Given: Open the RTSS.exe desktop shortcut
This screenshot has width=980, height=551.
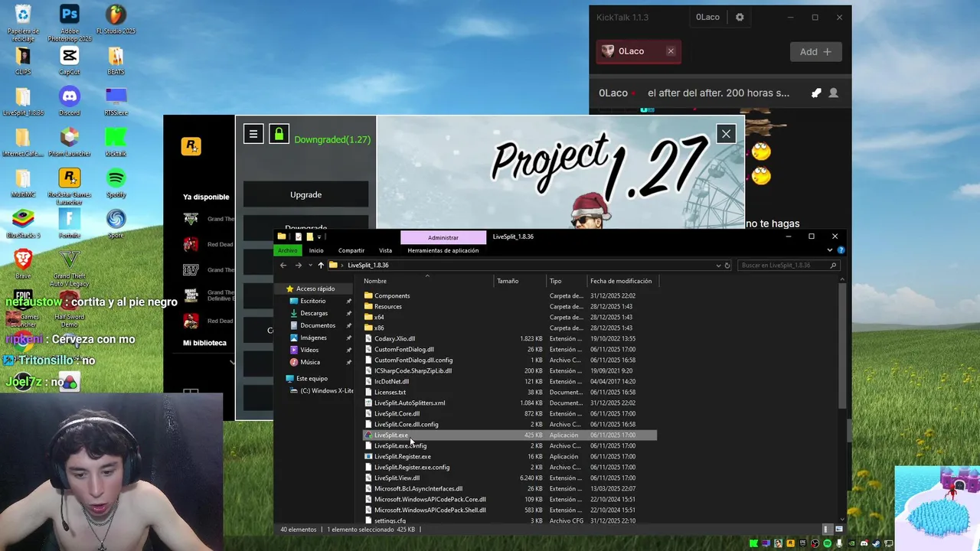Looking at the screenshot, I should point(116,101).
